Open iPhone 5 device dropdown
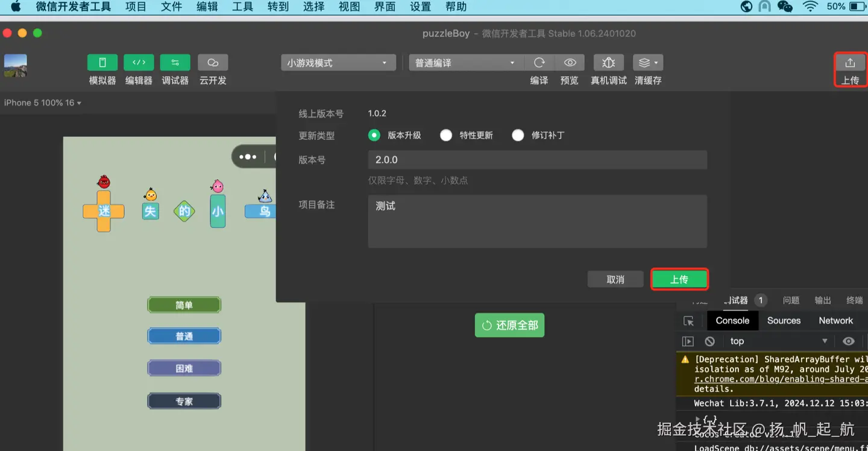This screenshot has height=451, width=868. tap(43, 103)
